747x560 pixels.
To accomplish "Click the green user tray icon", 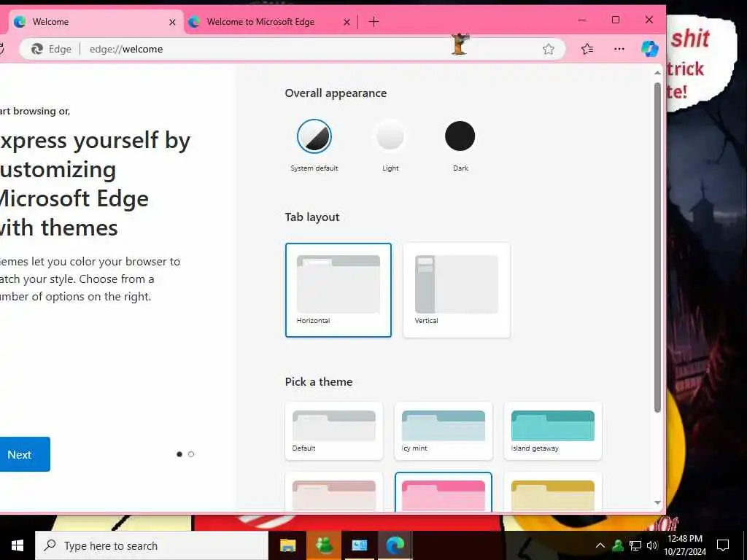I will 618,545.
